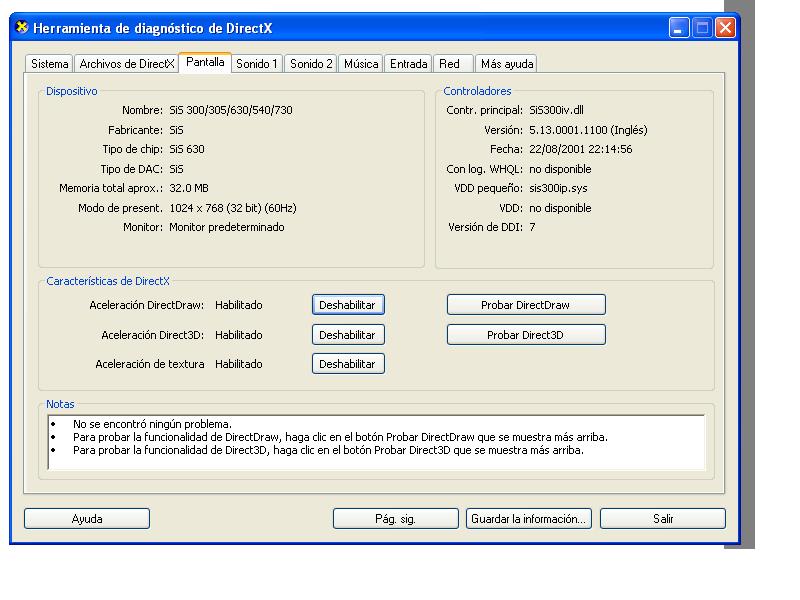Switch to the Música tab
Viewport: 800px width, 600px height.
[x=361, y=64]
